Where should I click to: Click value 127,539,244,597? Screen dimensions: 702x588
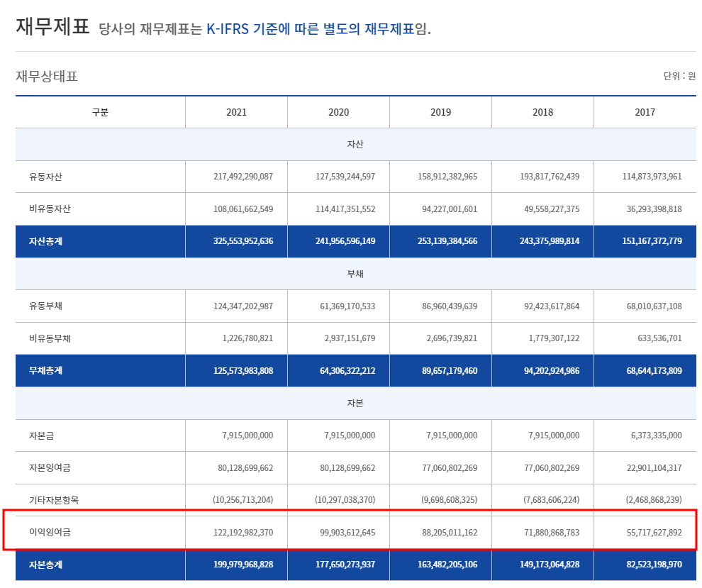(345, 177)
